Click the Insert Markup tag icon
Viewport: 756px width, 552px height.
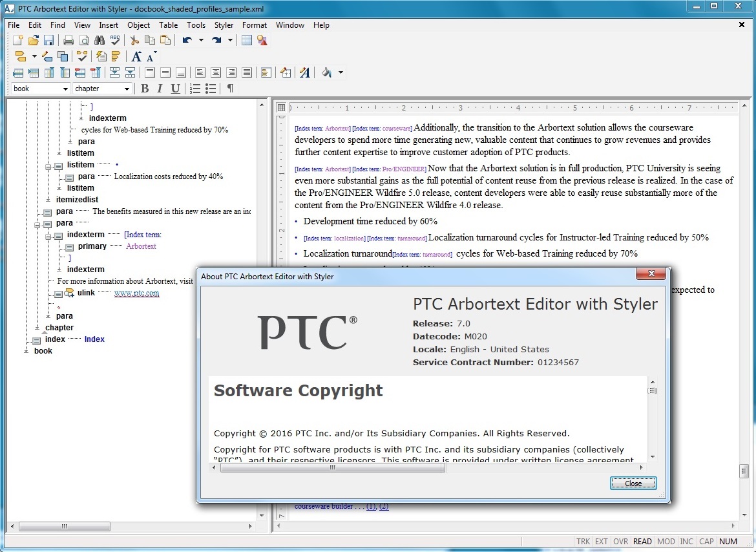(20, 56)
